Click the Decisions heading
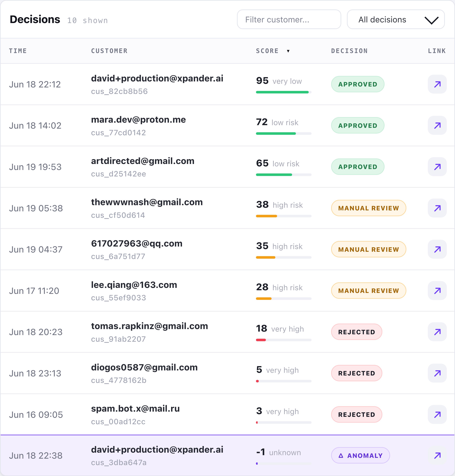This screenshot has height=476, width=455. pyautogui.click(x=35, y=19)
